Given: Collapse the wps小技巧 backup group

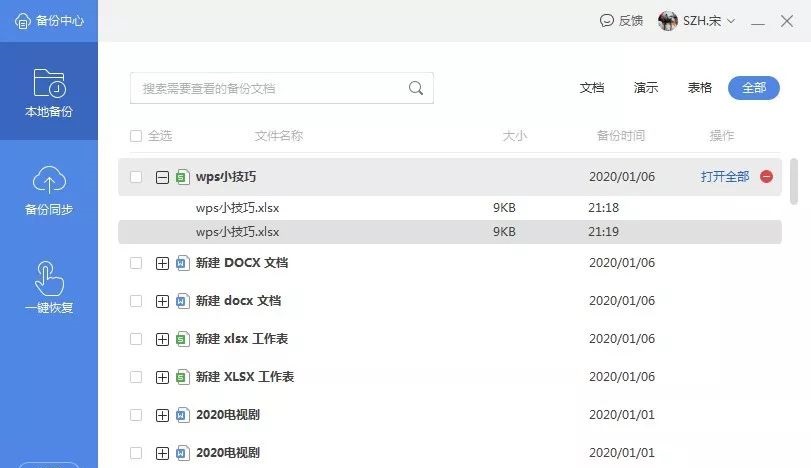Looking at the screenshot, I should 162,177.
